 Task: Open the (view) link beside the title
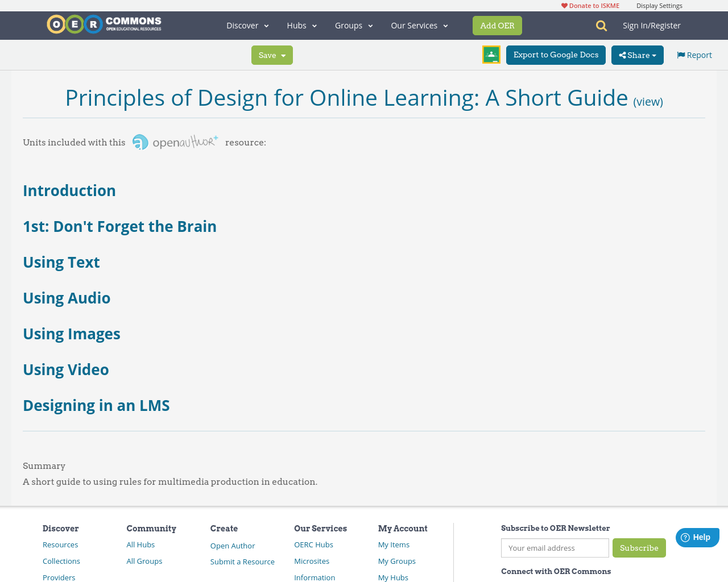(648, 101)
